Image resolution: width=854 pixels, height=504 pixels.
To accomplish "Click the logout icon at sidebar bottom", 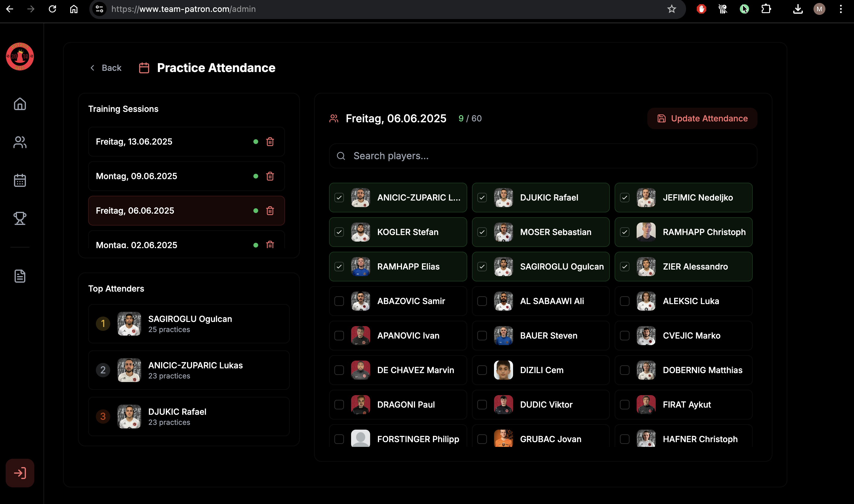I will click(20, 473).
